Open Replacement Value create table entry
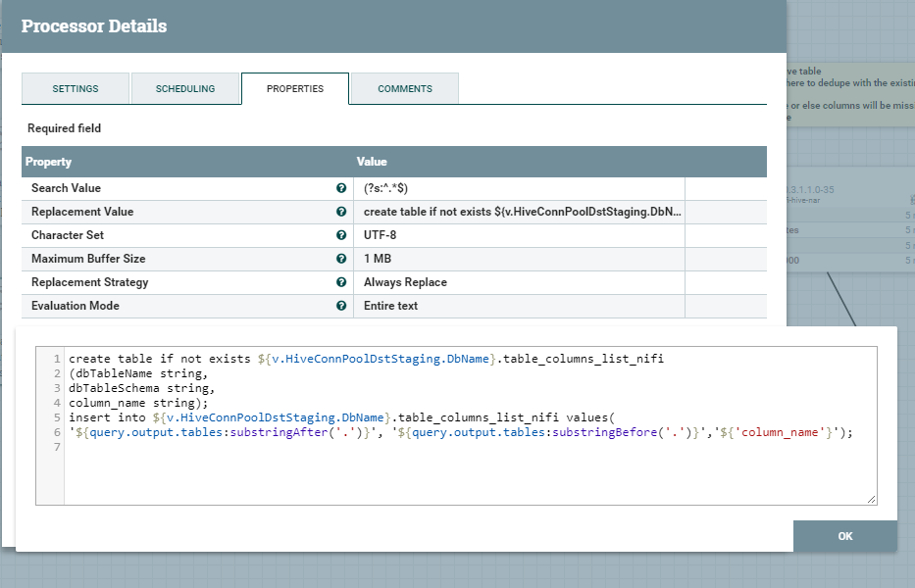This screenshot has width=915, height=588. (520, 212)
